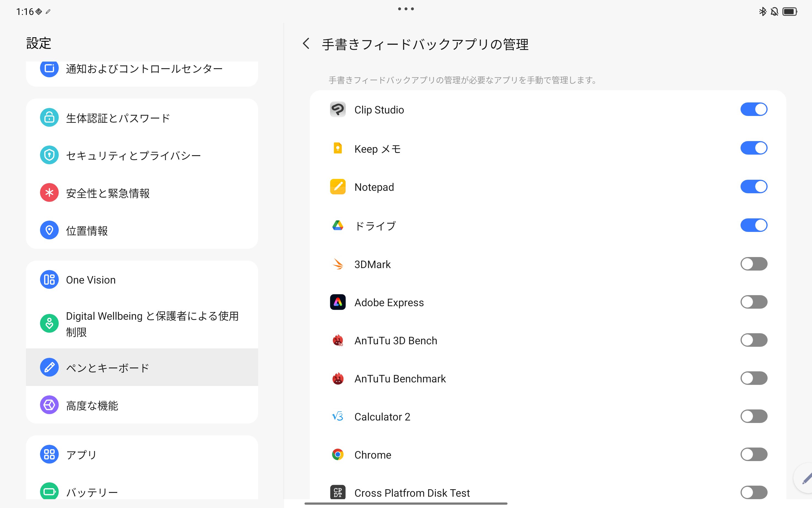Select the Adobe Express app name
Screen dimensions: 812x508
(389, 302)
